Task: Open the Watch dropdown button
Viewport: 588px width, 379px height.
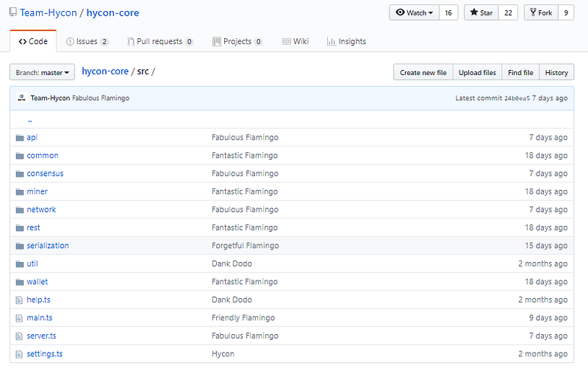Action: pyautogui.click(x=414, y=13)
